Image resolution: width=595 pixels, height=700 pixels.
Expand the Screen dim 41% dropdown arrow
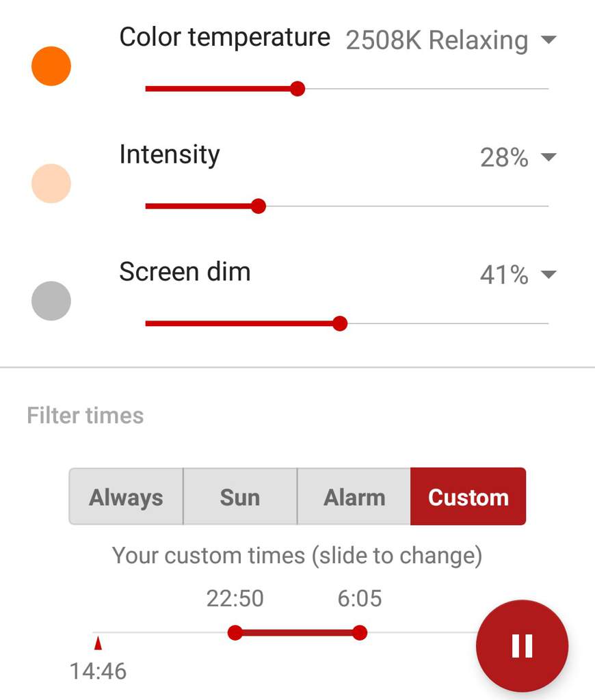tap(548, 274)
